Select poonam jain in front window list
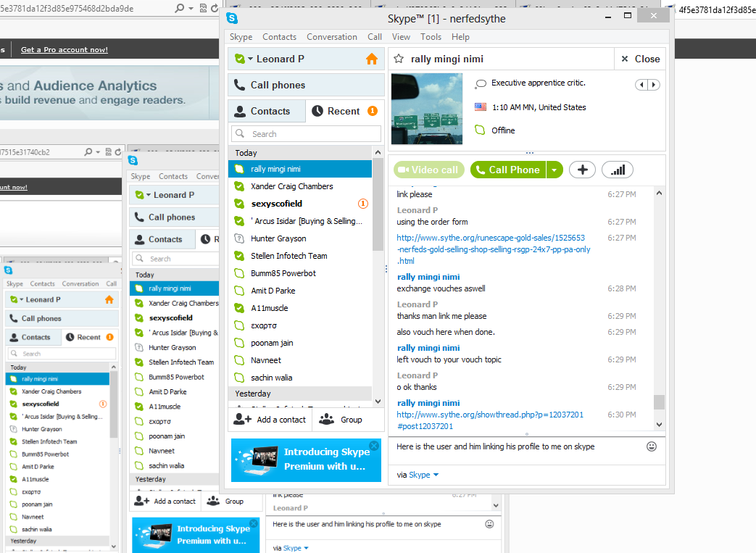 pyautogui.click(x=300, y=343)
